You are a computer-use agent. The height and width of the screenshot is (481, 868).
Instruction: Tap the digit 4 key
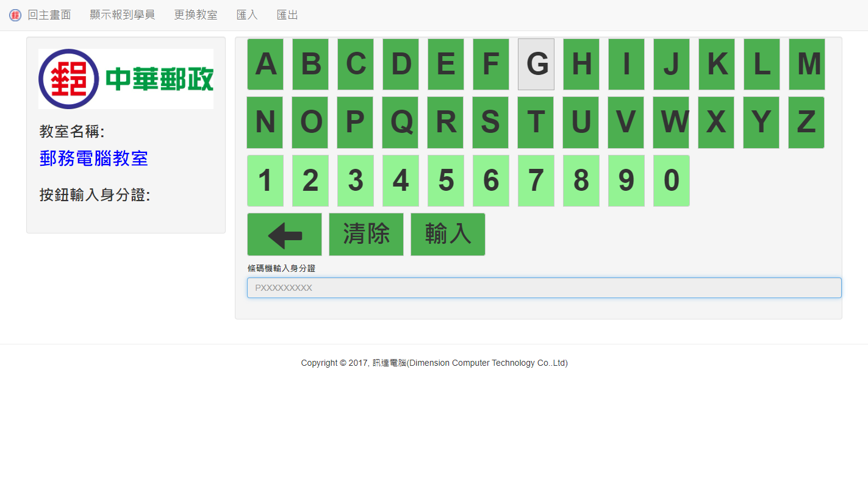click(x=401, y=180)
